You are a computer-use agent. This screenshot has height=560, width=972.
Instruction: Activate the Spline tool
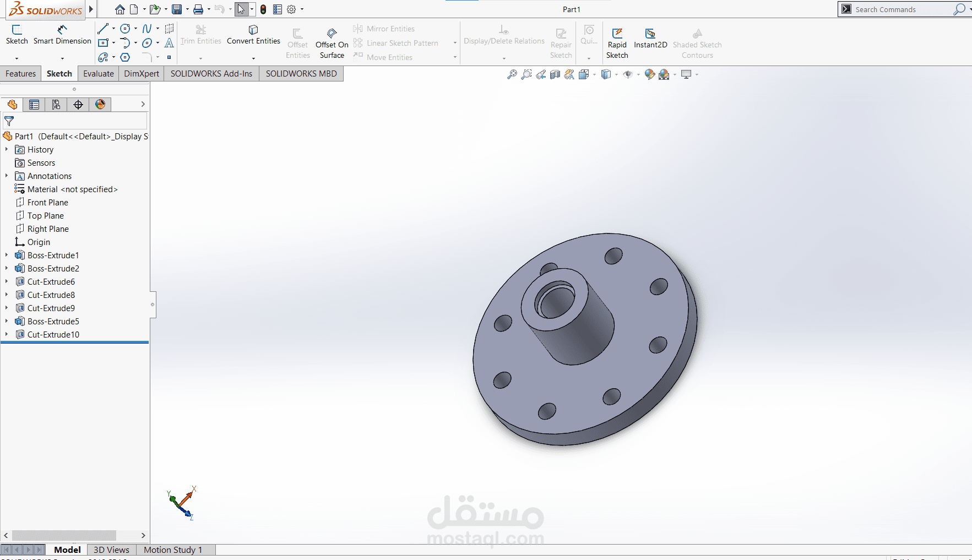point(148,29)
